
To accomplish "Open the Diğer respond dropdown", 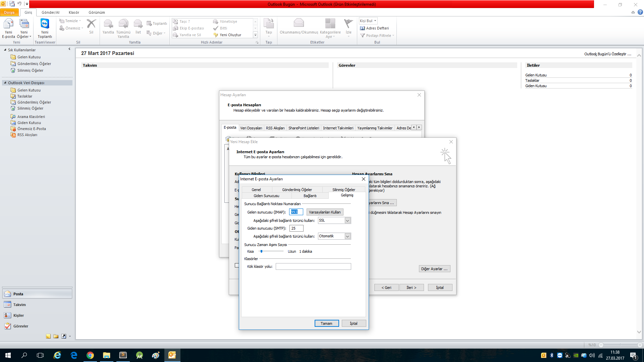I will (x=156, y=33).
